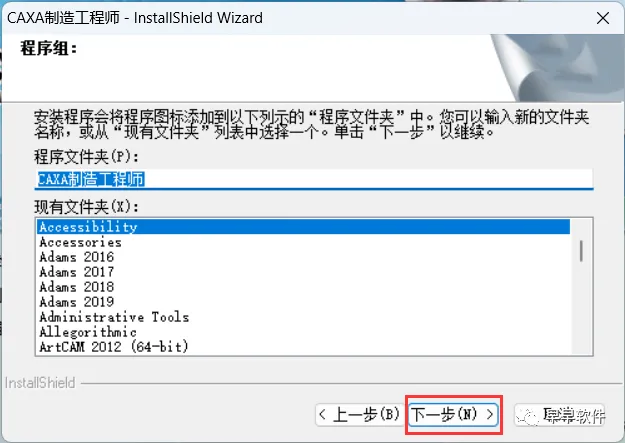Click the left chevron on 上一步 button
Image resolution: width=625 pixels, height=443 pixels.
pos(322,415)
